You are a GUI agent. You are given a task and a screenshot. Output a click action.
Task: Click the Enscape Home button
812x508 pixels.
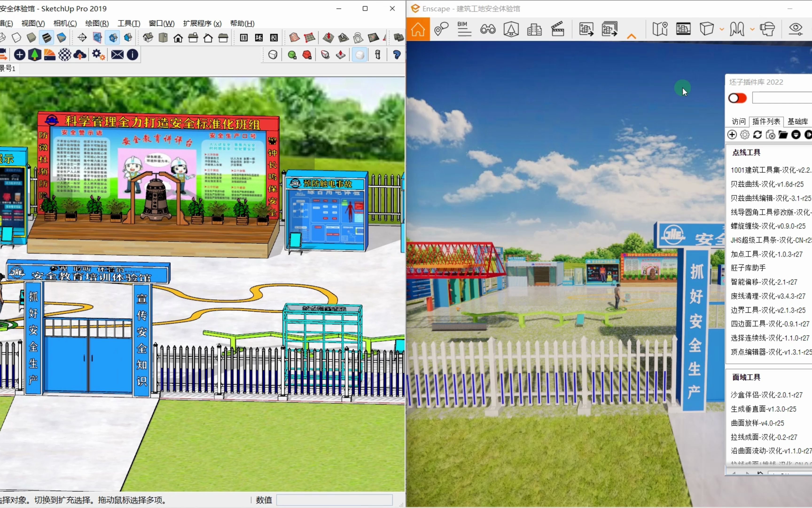coord(418,29)
